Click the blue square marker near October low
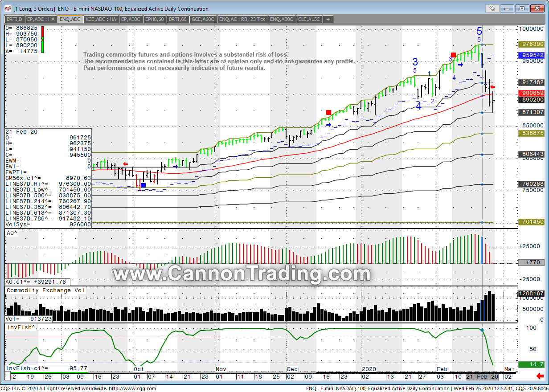 point(143,185)
